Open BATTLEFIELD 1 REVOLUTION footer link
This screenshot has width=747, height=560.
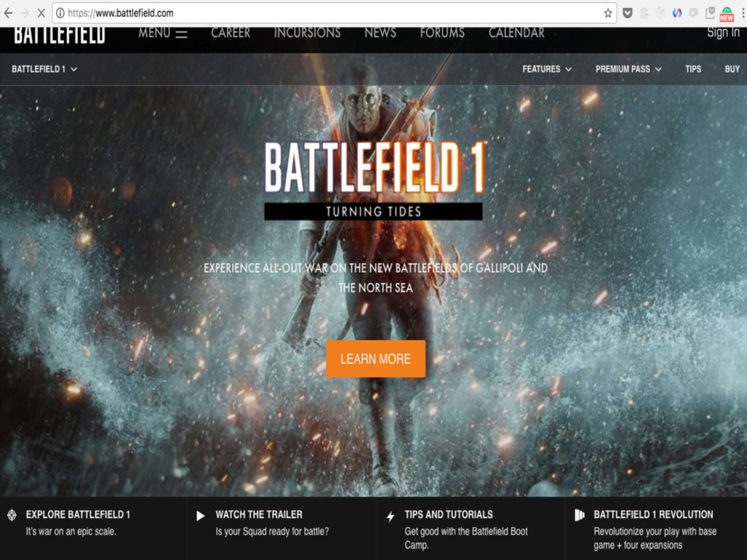(x=653, y=515)
